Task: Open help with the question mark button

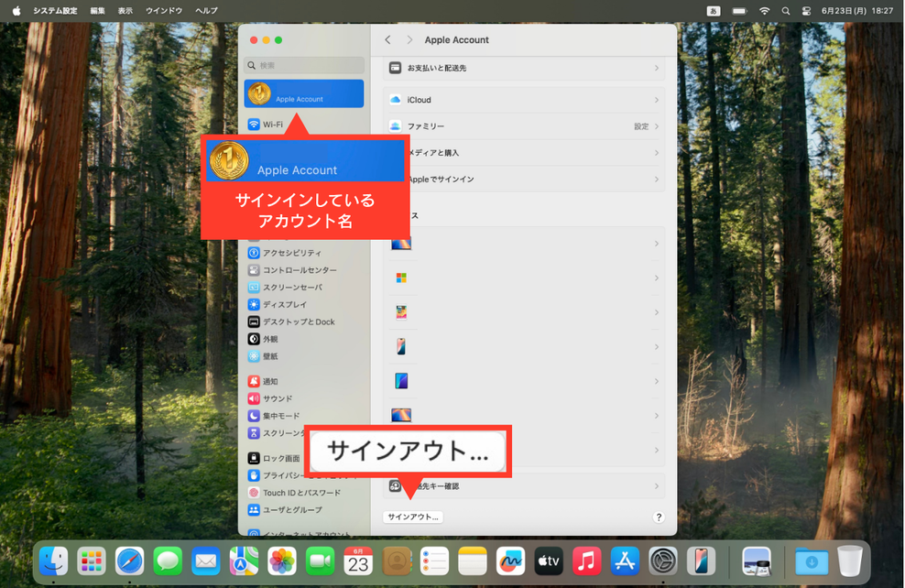Action: click(x=659, y=517)
